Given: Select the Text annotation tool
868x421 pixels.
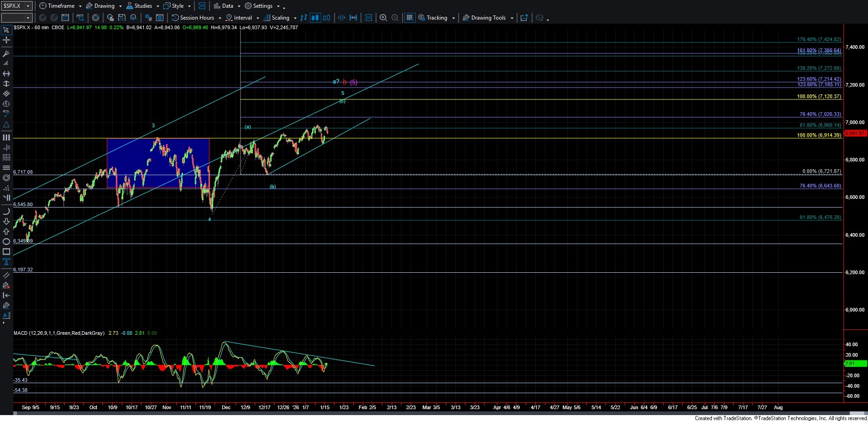Looking at the screenshot, I should click(x=6, y=262).
